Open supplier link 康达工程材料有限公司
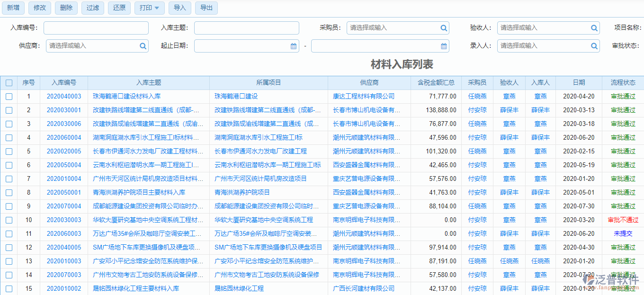Viewport: 644px width, 295px height. pyautogui.click(x=364, y=97)
